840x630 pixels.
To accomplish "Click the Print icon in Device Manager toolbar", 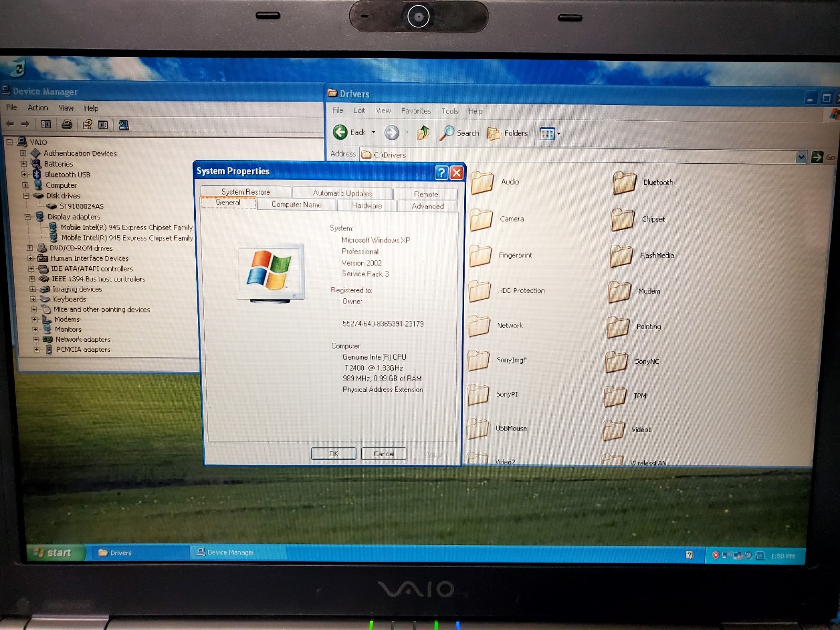I will (67, 124).
